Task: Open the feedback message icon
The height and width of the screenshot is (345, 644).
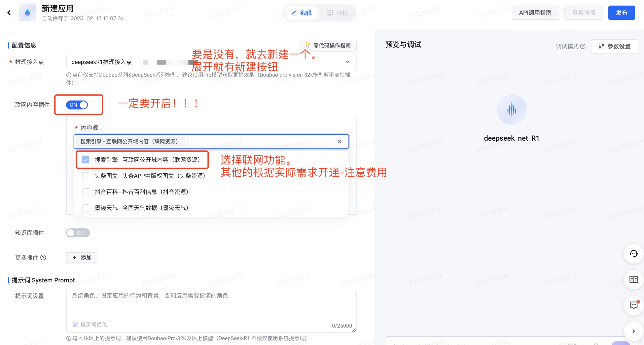Action: 633,305
